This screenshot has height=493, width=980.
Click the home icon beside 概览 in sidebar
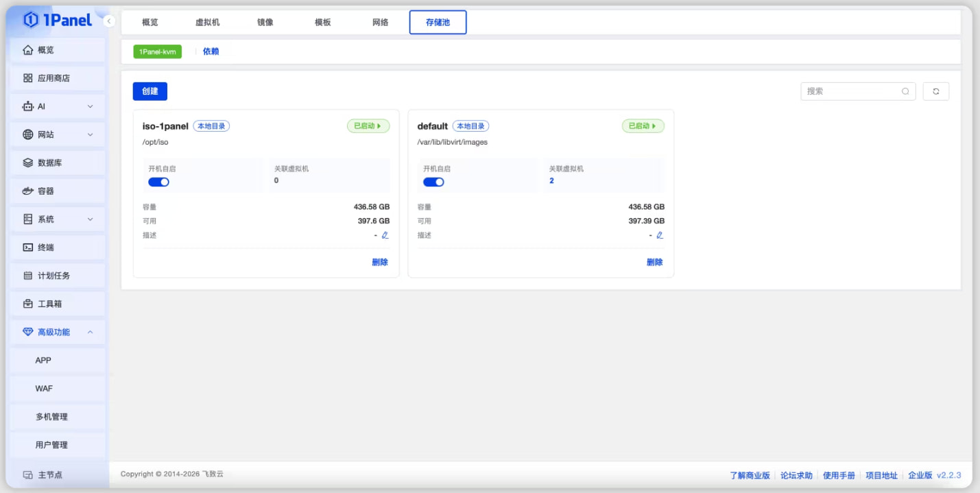[x=28, y=50]
